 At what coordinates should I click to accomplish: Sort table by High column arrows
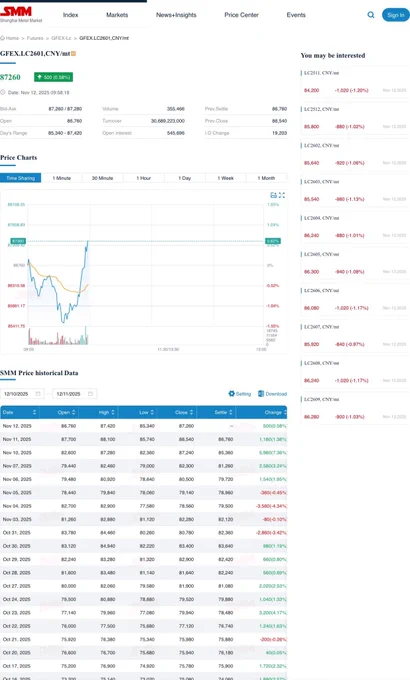coord(113,412)
